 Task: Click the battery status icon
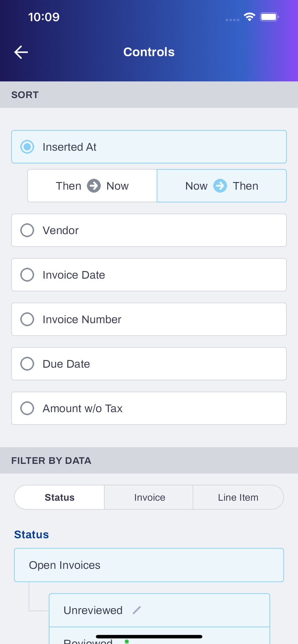pyautogui.click(x=269, y=17)
